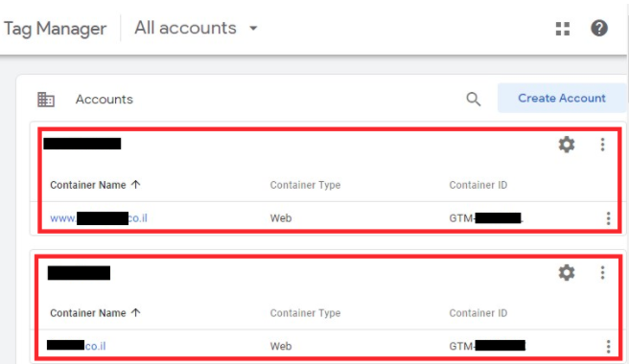This screenshot has width=629, height=364.
Task: Open the second account's .co.il container link
Action: point(76,346)
